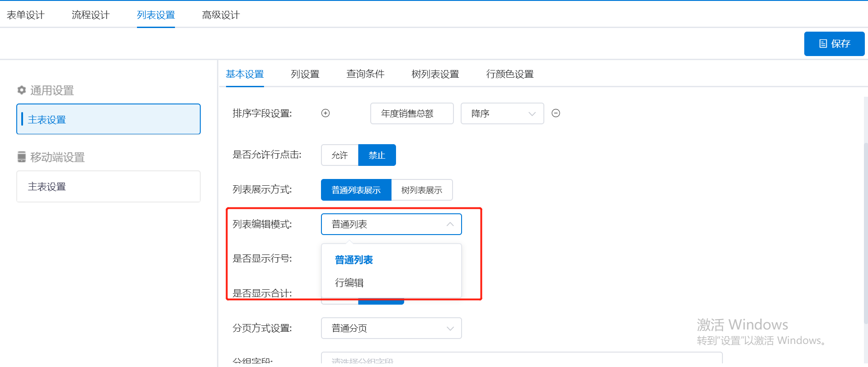Screen dimensions: 868x367
Task: Open the 列设置 sub-tab
Action: click(305, 74)
